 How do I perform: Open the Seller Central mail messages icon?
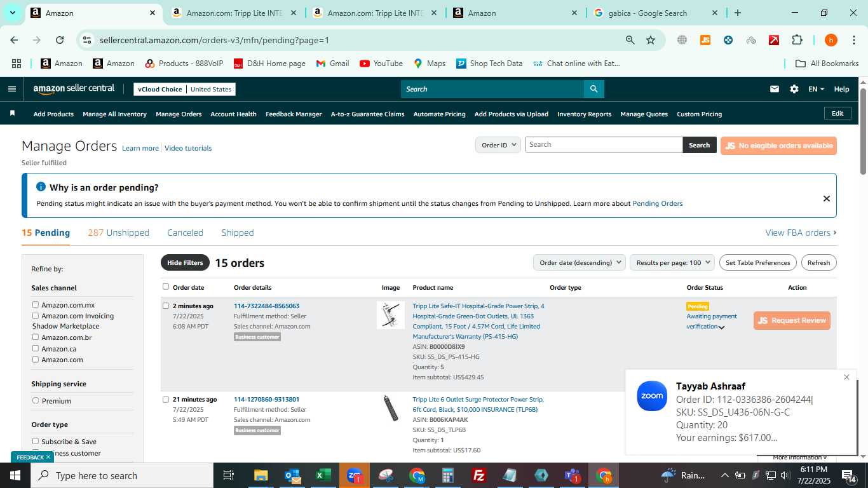tap(774, 89)
